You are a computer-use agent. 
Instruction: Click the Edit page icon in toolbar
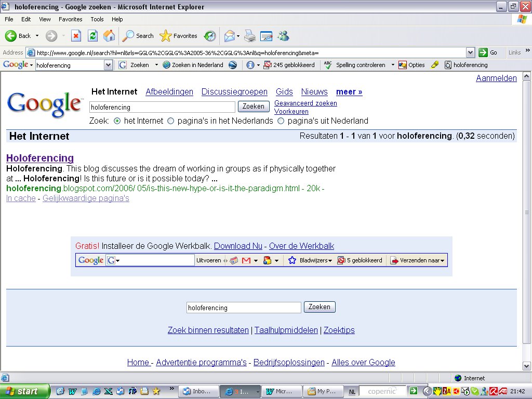coord(267,36)
